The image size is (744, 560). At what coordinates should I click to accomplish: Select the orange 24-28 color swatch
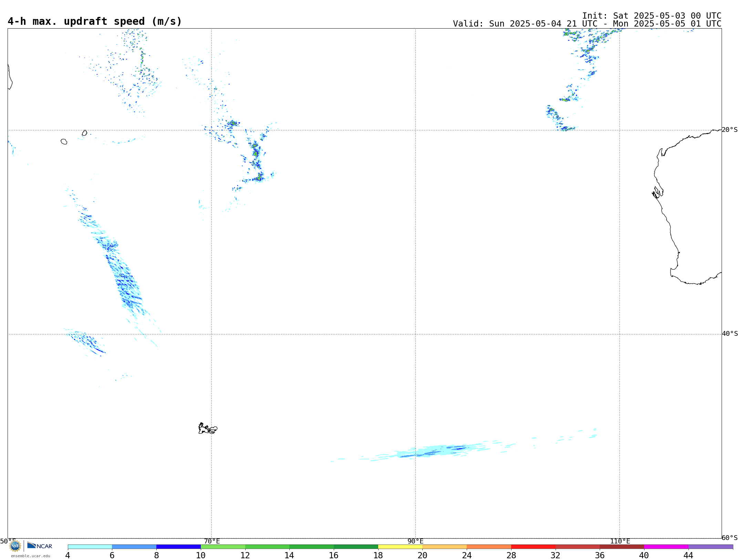click(x=489, y=547)
